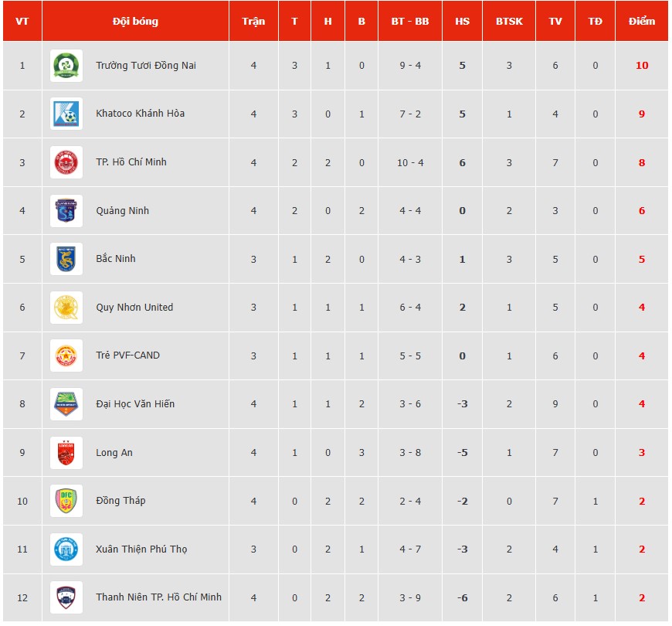Screen dimensions: 672x626
Task: Click the HS column header
Action: point(462,21)
